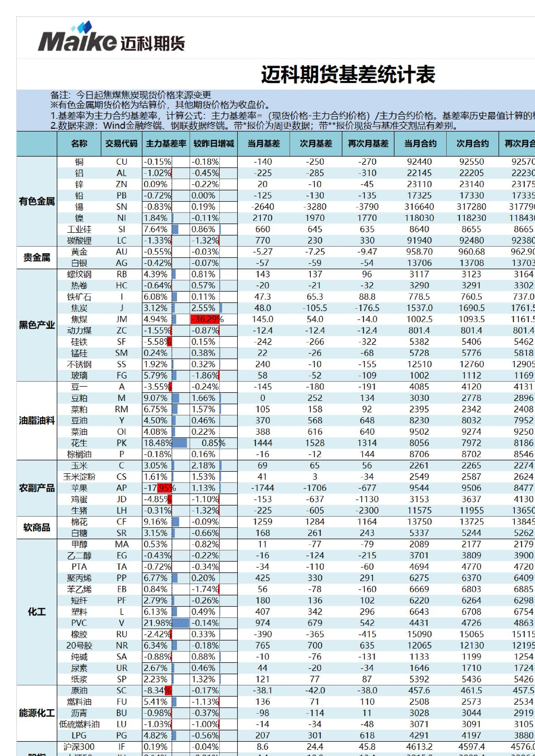Select the 较昨日增减 column header
The width and height of the screenshot is (535, 756).
(x=214, y=144)
